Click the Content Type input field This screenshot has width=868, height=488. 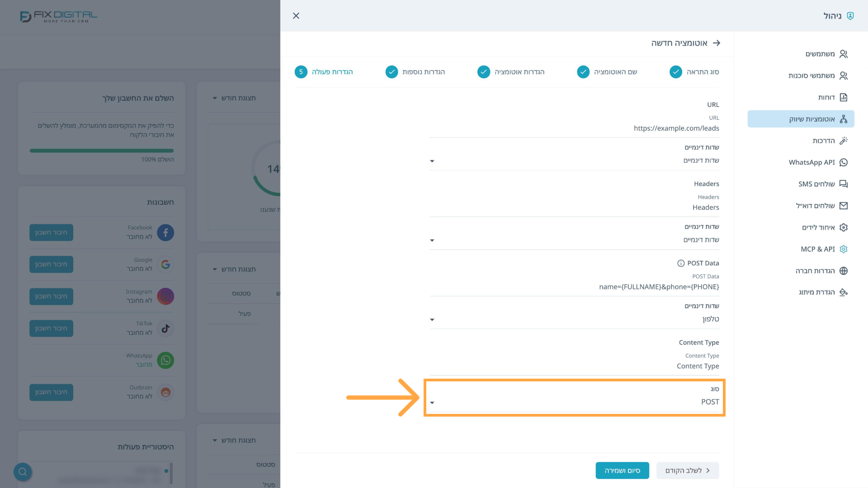pyautogui.click(x=575, y=366)
